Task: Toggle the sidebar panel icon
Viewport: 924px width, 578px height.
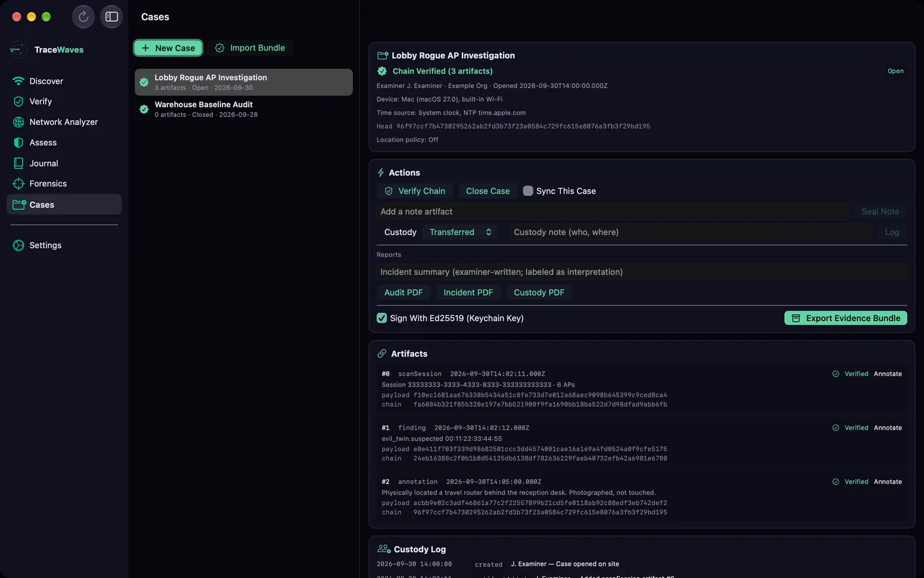Action: (x=112, y=17)
